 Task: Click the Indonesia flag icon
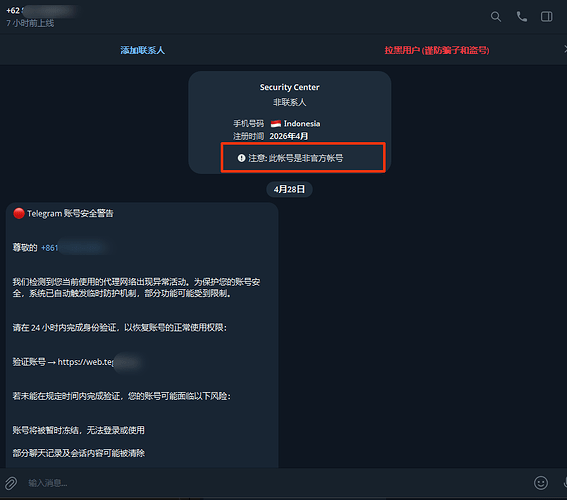click(276, 124)
